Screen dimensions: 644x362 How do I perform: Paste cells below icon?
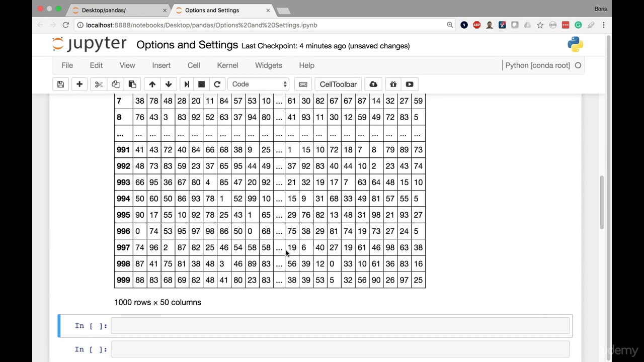coord(132,84)
